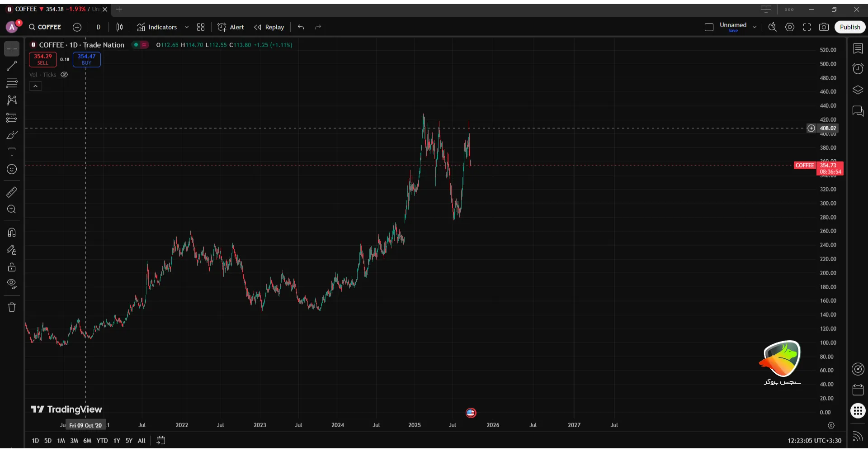The width and height of the screenshot is (868, 452).
Task: Select the Trend Line drawing tool
Action: tap(12, 66)
